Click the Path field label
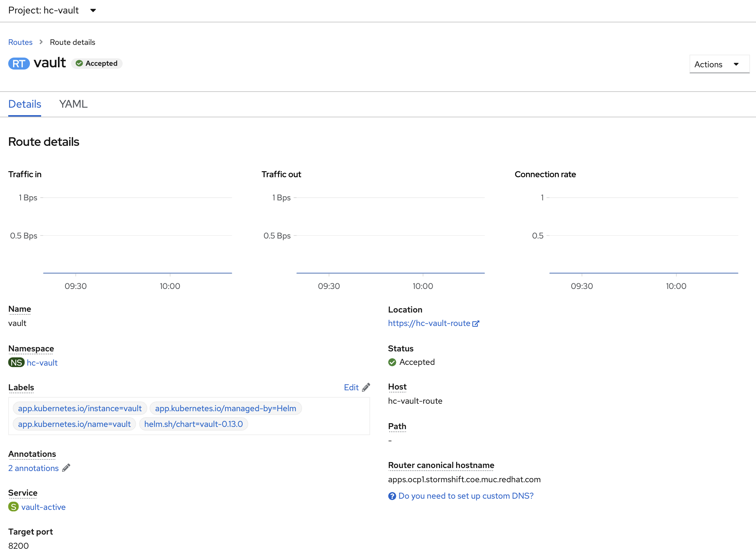 pyautogui.click(x=397, y=426)
